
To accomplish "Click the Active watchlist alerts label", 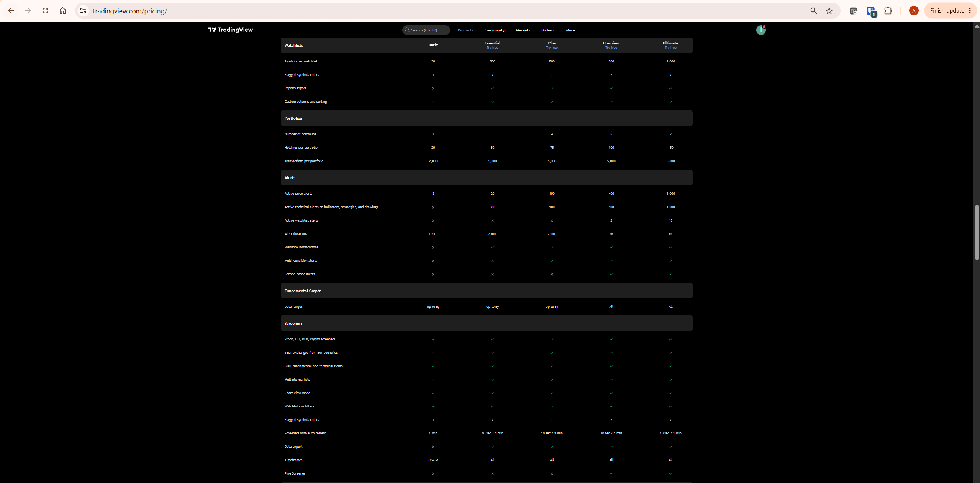I will (302, 220).
